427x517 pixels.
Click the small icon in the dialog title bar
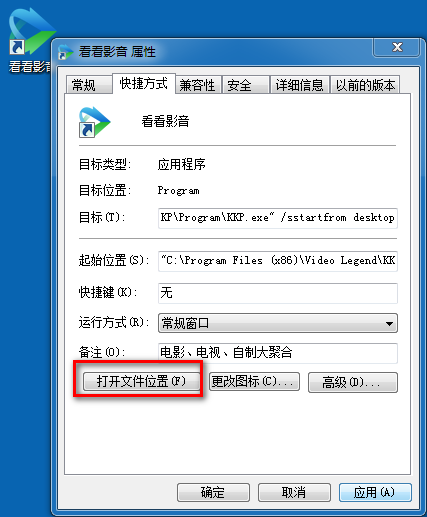point(65,52)
